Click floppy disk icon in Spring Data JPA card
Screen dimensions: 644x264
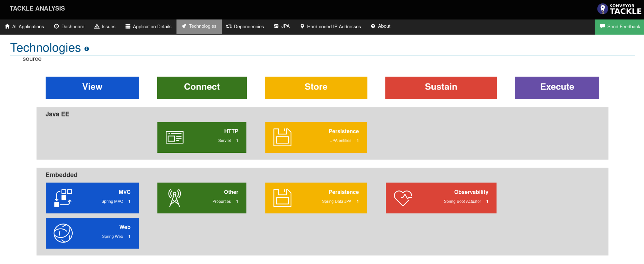(282, 198)
